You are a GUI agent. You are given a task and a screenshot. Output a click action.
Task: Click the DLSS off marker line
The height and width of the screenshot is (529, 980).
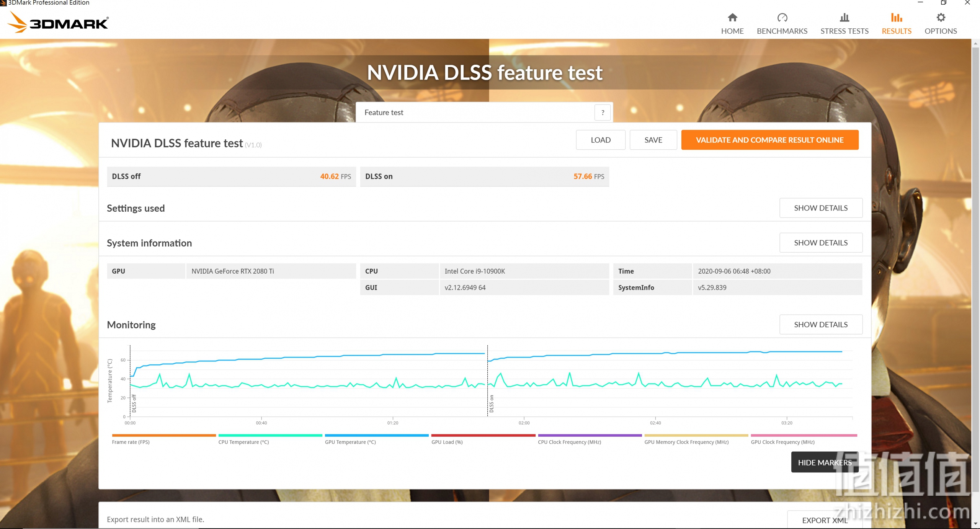coord(130,381)
